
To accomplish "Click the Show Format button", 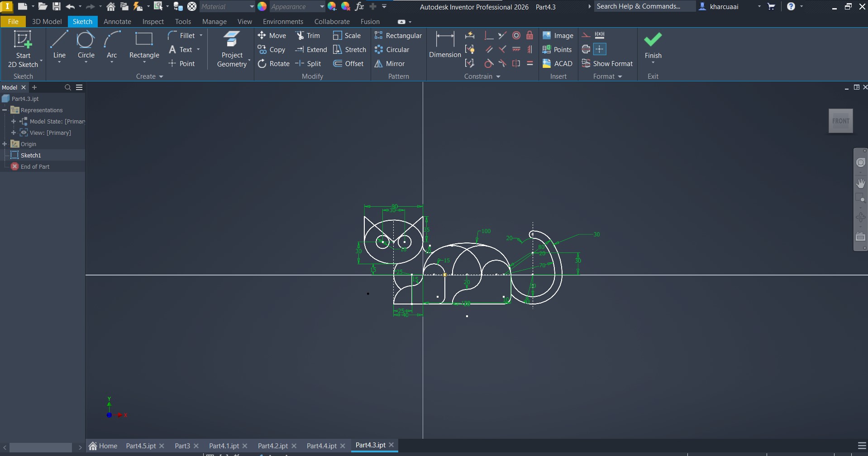I will click(607, 64).
